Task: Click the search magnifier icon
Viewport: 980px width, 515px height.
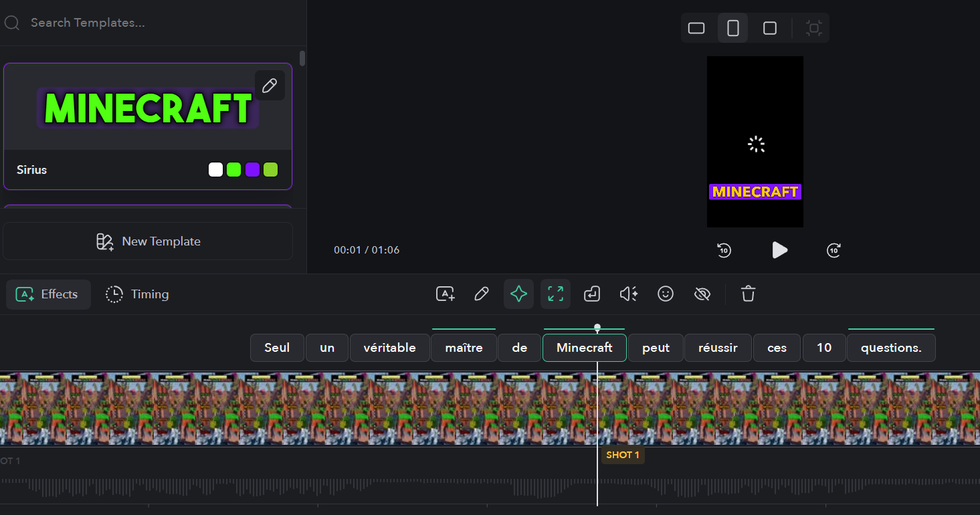Action: tap(11, 23)
